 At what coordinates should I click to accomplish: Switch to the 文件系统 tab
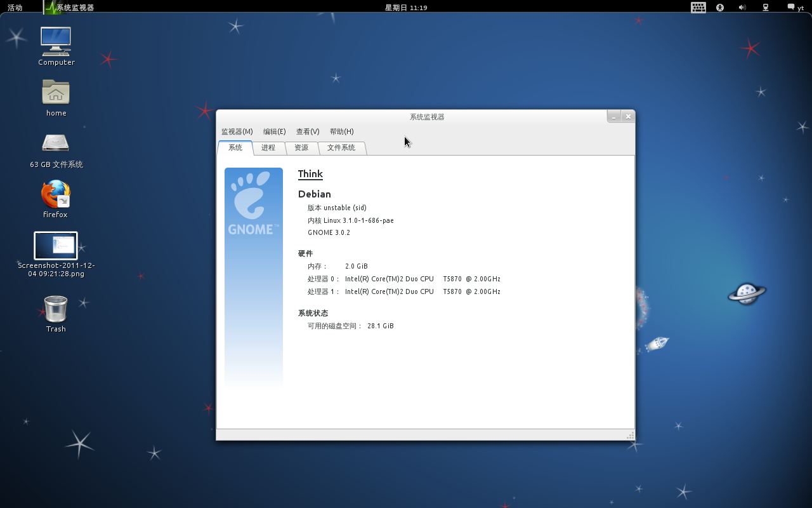click(x=341, y=147)
